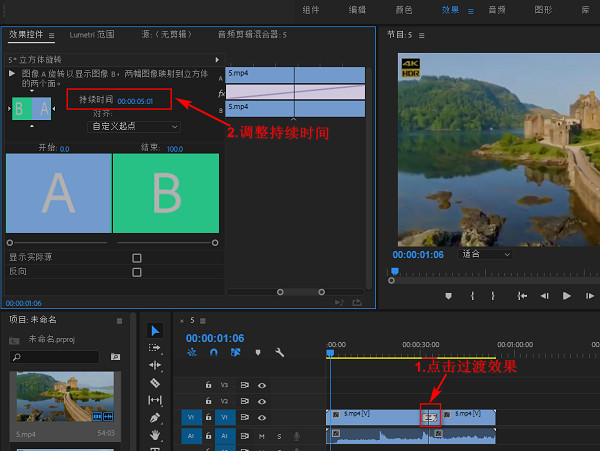Image resolution: width=600 pixels, height=451 pixels.
Task: Toggle V3 track eye visibility
Action: pyautogui.click(x=262, y=386)
